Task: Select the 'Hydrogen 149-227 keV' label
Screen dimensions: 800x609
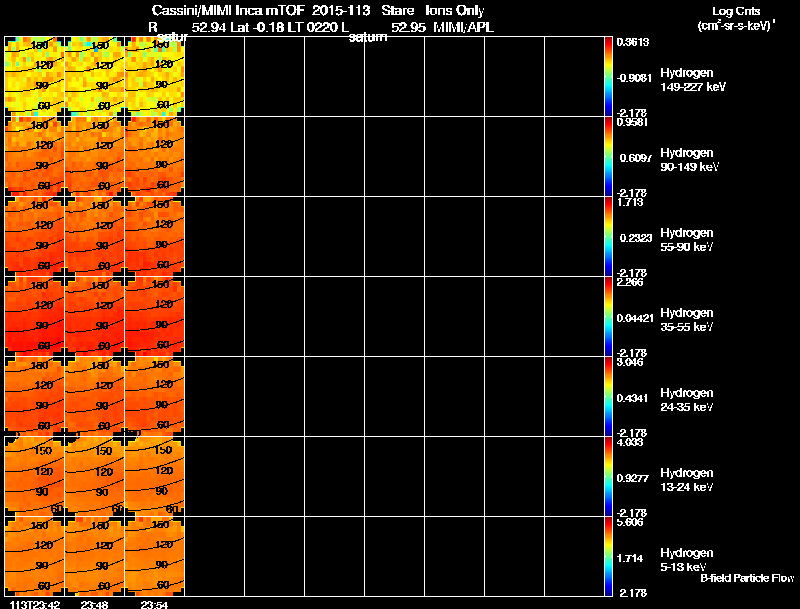Action: 693,80
